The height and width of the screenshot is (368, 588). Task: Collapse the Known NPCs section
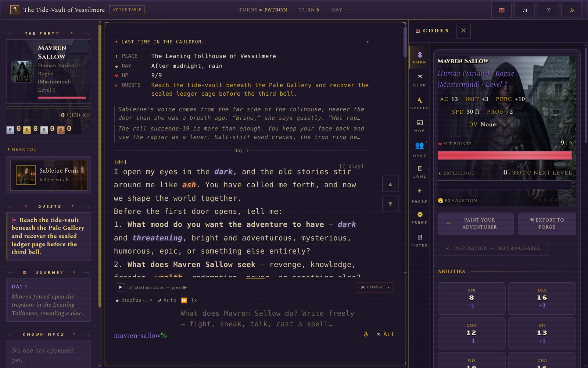point(74,334)
